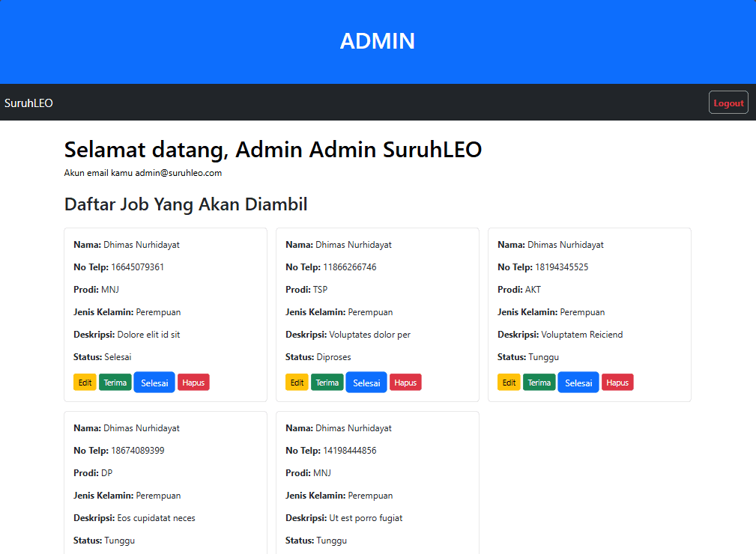Click the 'Status: Selesai' line

pyautogui.click(x=102, y=357)
